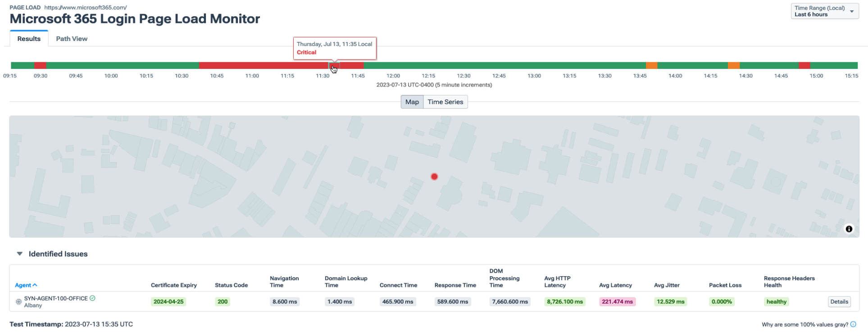This screenshot has width=868, height=336.
Task: Click the Avg Jitter column header
Action: click(667, 285)
